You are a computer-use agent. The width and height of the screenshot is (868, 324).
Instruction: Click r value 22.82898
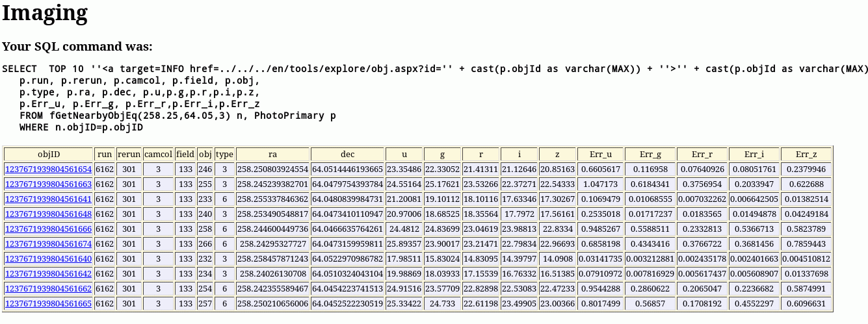pos(481,288)
